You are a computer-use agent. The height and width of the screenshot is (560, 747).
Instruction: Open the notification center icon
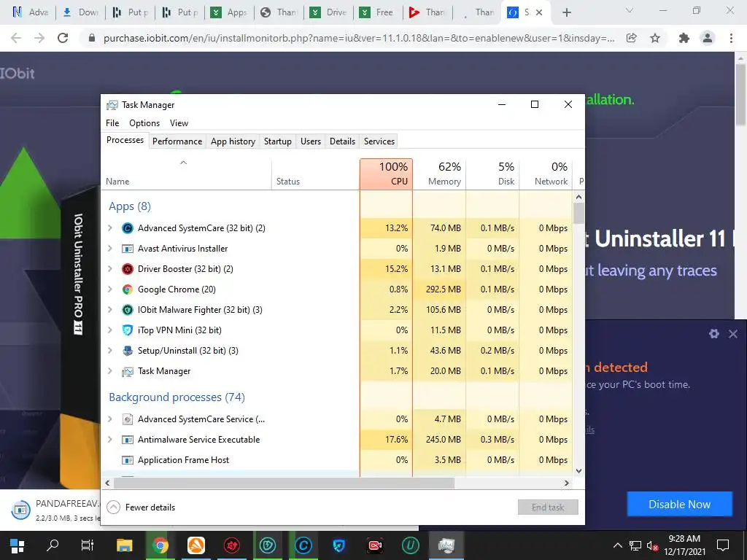(723, 545)
